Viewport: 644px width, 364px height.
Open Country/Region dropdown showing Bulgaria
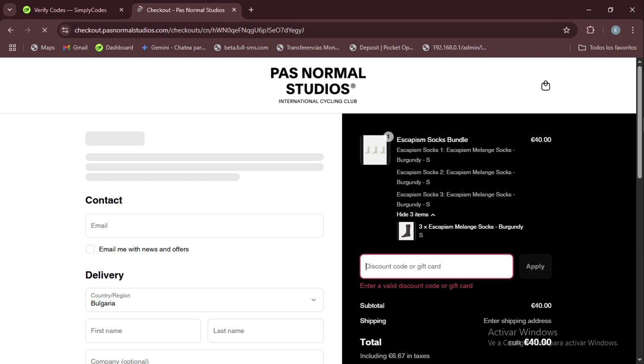pyautogui.click(x=204, y=300)
